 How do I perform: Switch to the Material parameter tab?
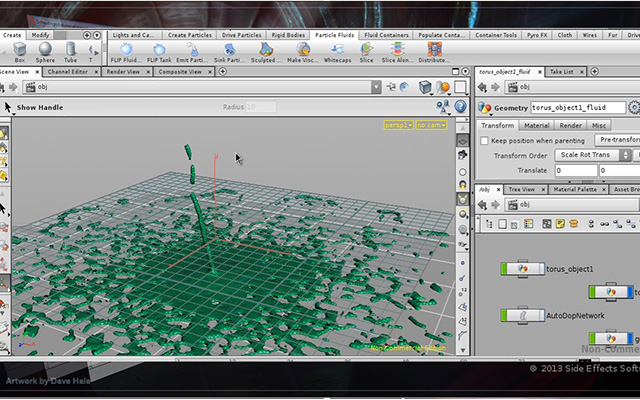536,126
